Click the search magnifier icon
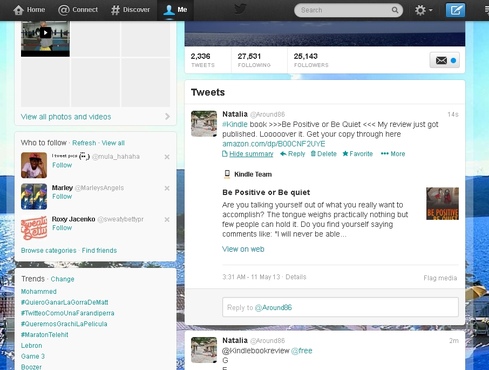 pyautogui.click(x=395, y=10)
